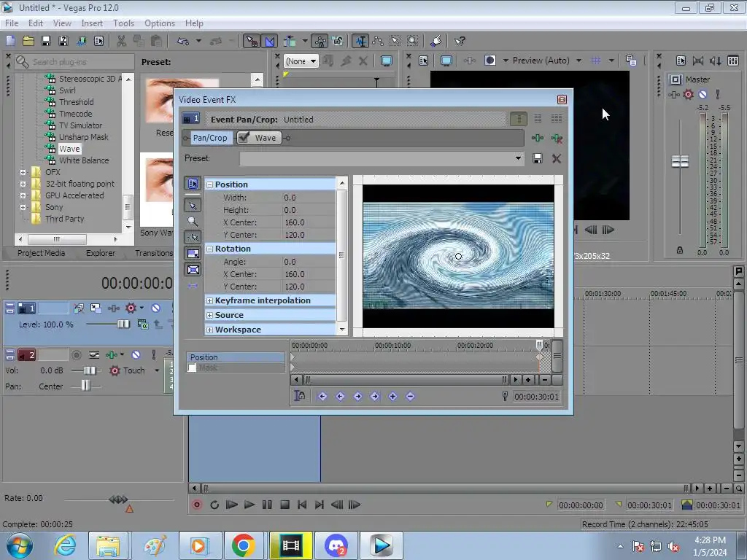Expand the Source property group

(x=209, y=315)
